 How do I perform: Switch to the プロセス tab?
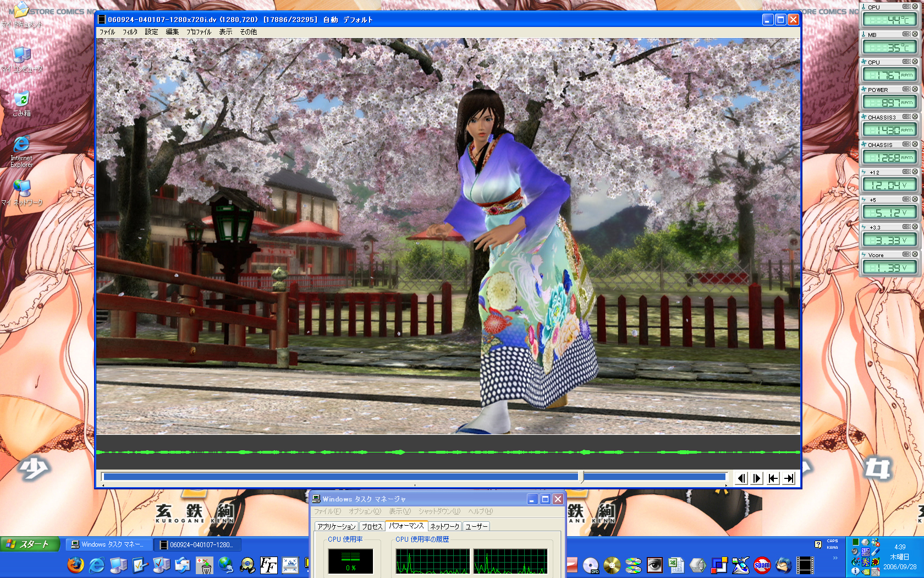372,527
